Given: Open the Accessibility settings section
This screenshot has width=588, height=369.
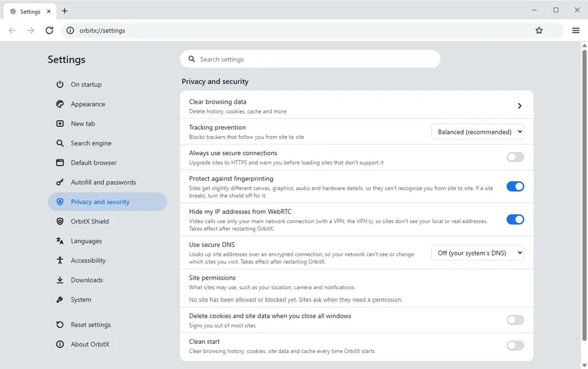Looking at the screenshot, I should coord(107,260).
